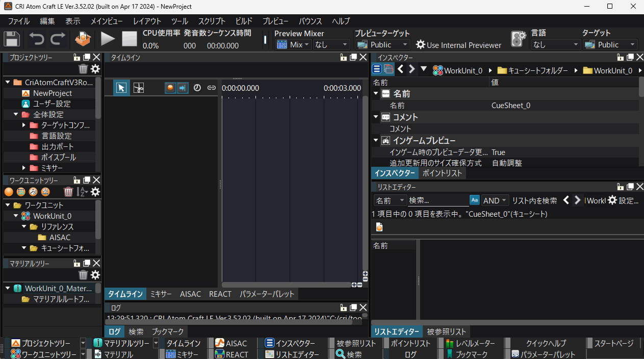Click the dice icon in Work Unit Tree
The image size is (644, 359).
tap(33, 192)
